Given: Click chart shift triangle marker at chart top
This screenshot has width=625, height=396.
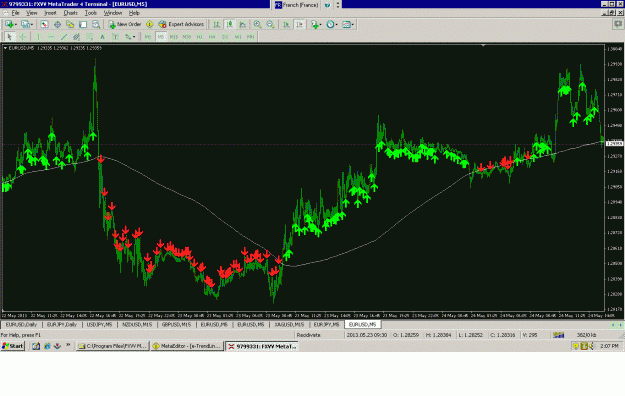Looking at the screenshot, I should [483, 45].
